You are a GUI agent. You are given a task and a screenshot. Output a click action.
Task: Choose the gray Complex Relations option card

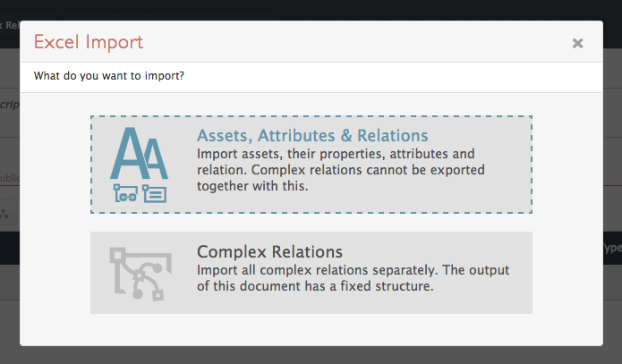click(x=311, y=273)
